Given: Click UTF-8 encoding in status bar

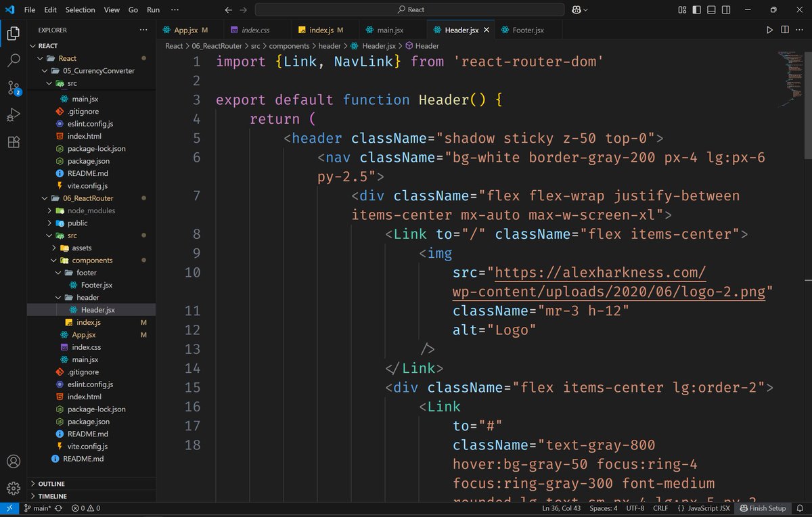Looking at the screenshot, I should point(635,508).
